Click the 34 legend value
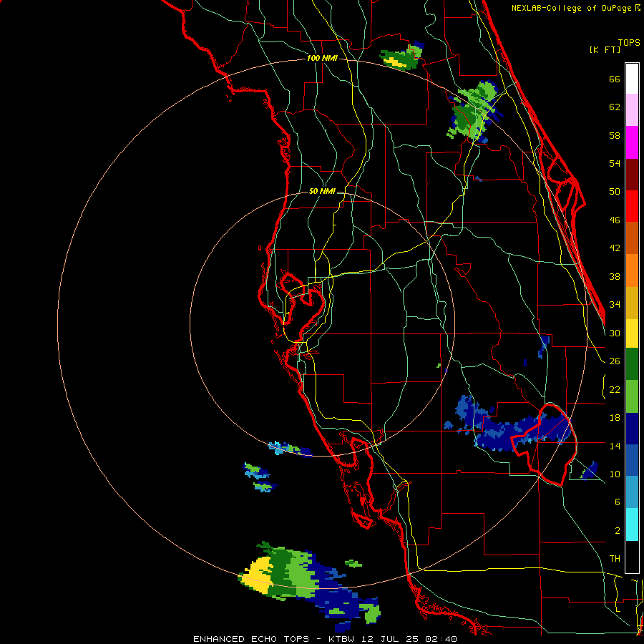 click(615, 304)
